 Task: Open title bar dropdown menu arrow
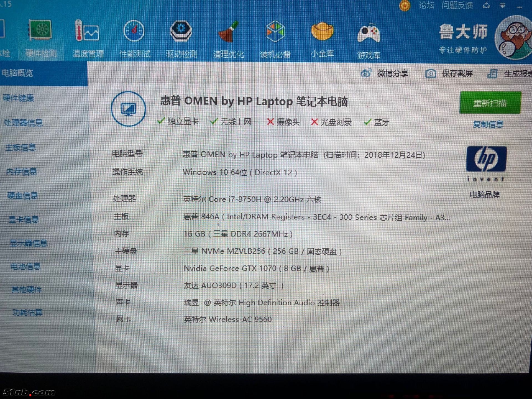(502, 5)
